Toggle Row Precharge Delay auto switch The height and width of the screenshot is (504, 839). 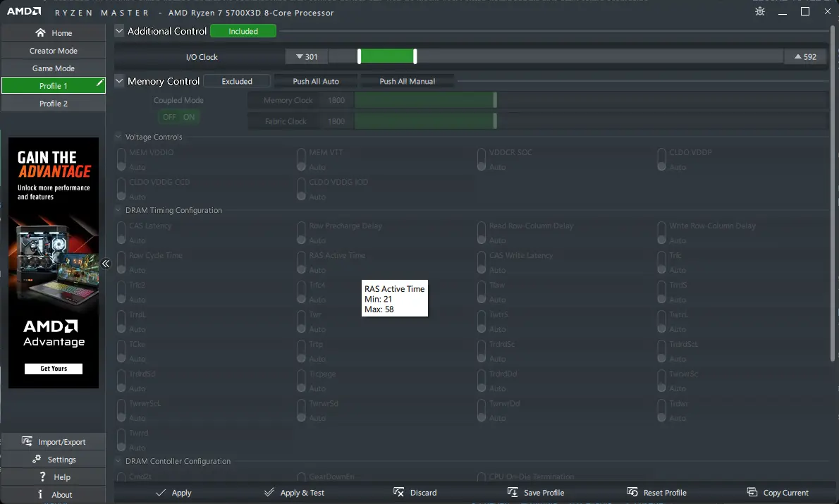tap(301, 233)
